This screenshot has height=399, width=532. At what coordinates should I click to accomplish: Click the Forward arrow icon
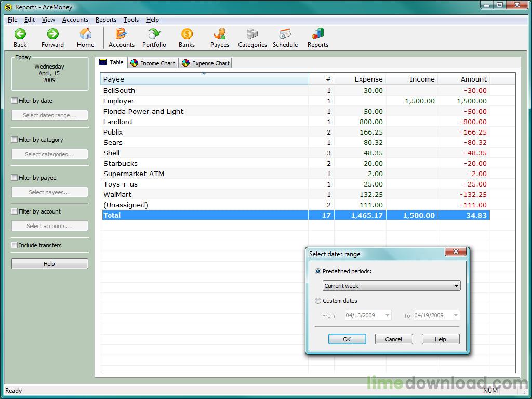(x=52, y=34)
